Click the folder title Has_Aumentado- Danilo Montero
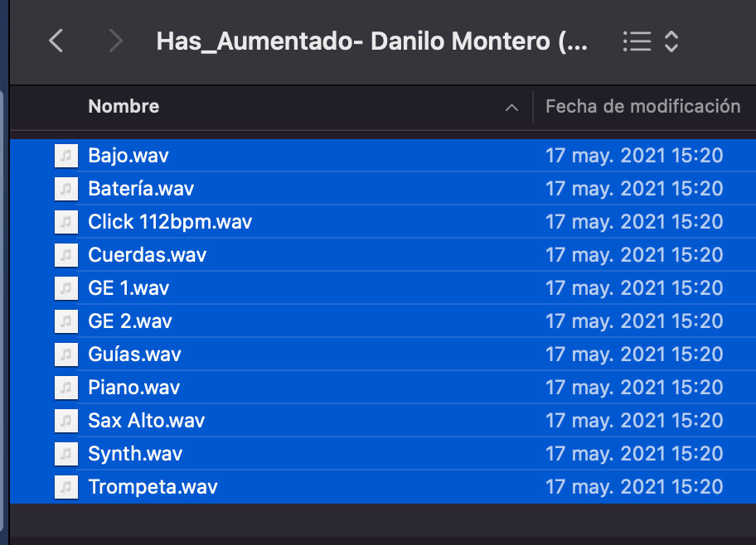The image size is (756, 545). pyautogui.click(x=371, y=41)
